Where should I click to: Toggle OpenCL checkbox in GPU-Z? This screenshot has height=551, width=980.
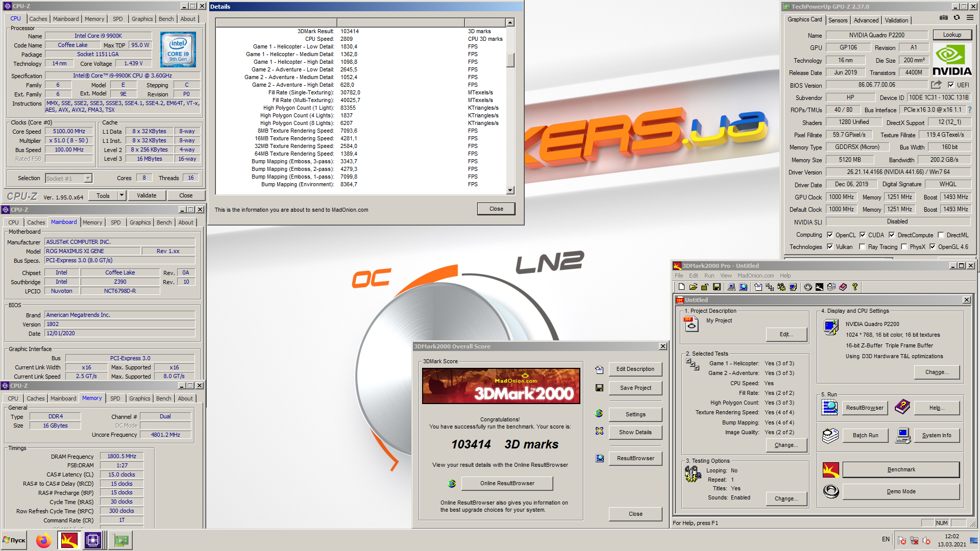tap(830, 235)
